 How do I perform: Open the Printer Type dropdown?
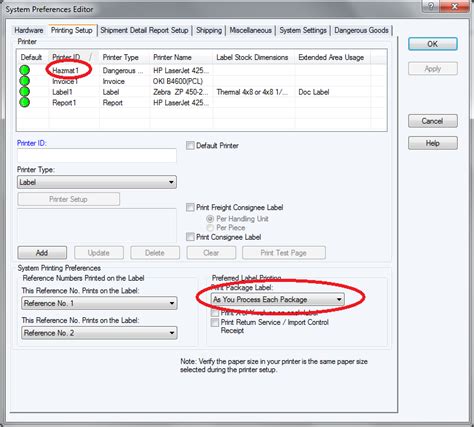(97, 182)
